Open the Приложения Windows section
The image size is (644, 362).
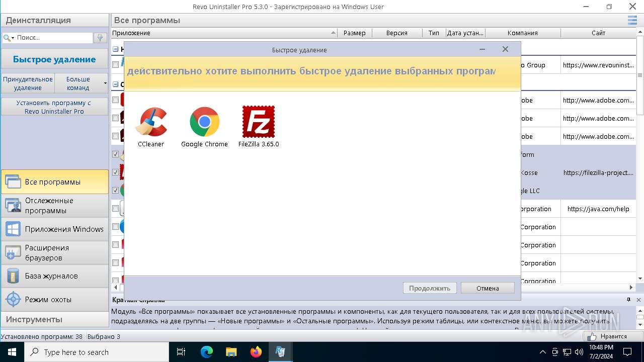(x=55, y=229)
